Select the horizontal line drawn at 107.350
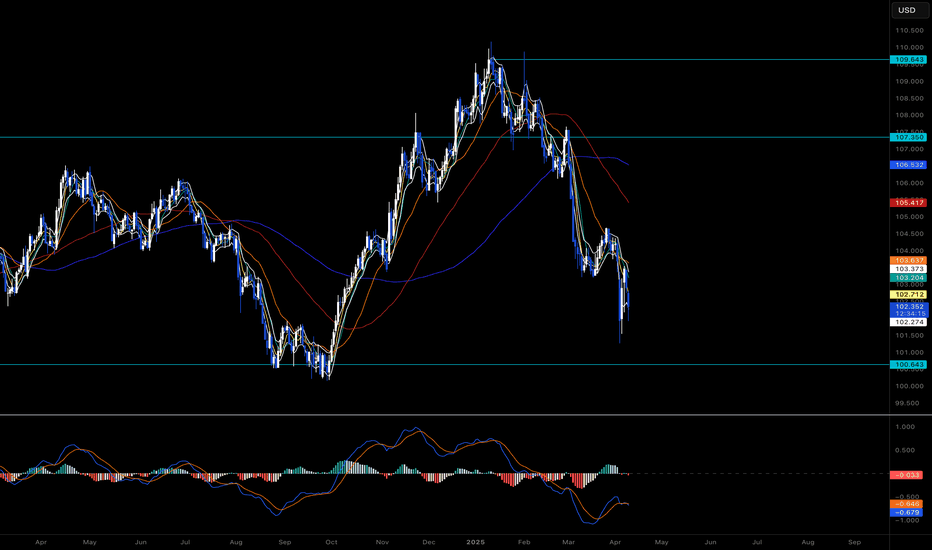Image resolution: width=932 pixels, height=550 pixels. coord(445,137)
